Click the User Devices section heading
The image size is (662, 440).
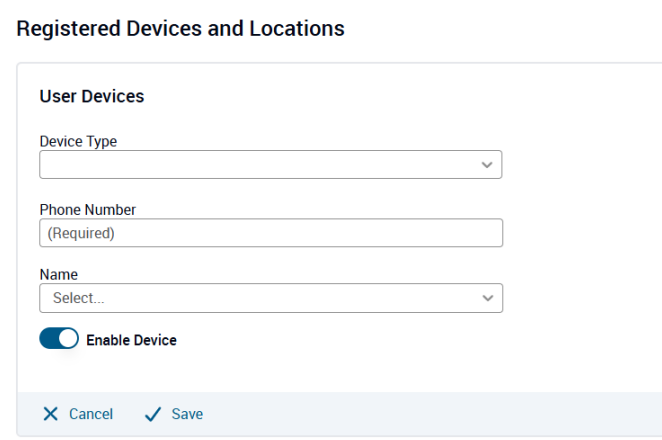click(x=92, y=96)
